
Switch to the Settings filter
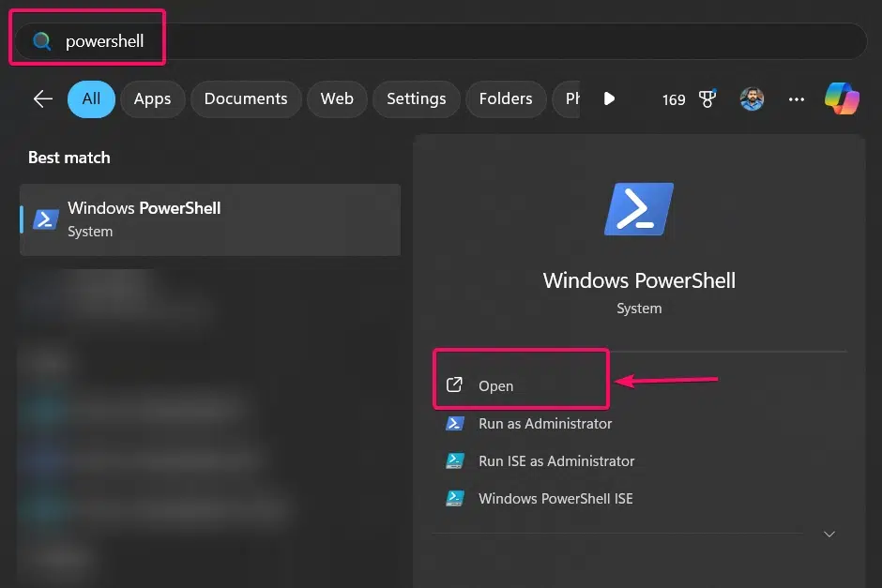click(x=417, y=98)
